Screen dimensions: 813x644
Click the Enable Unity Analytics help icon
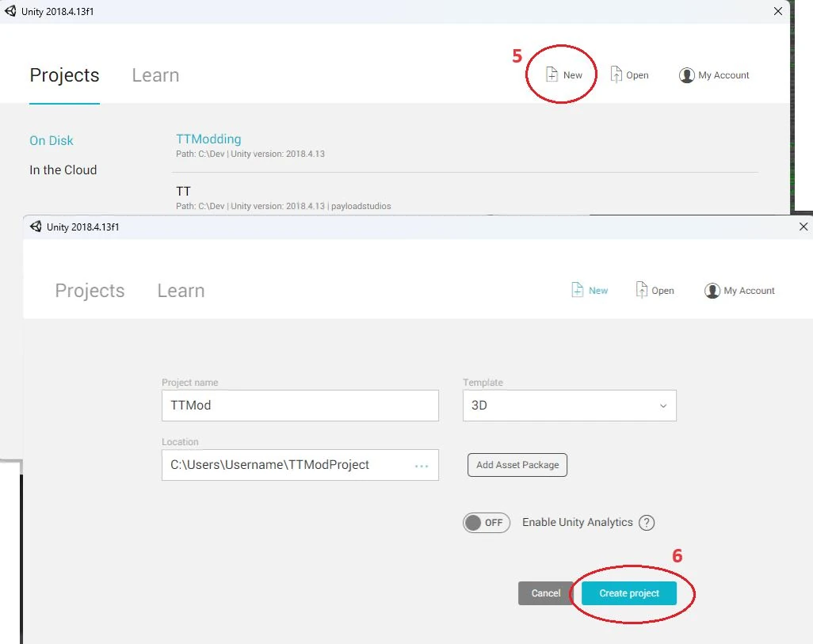pyautogui.click(x=647, y=523)
